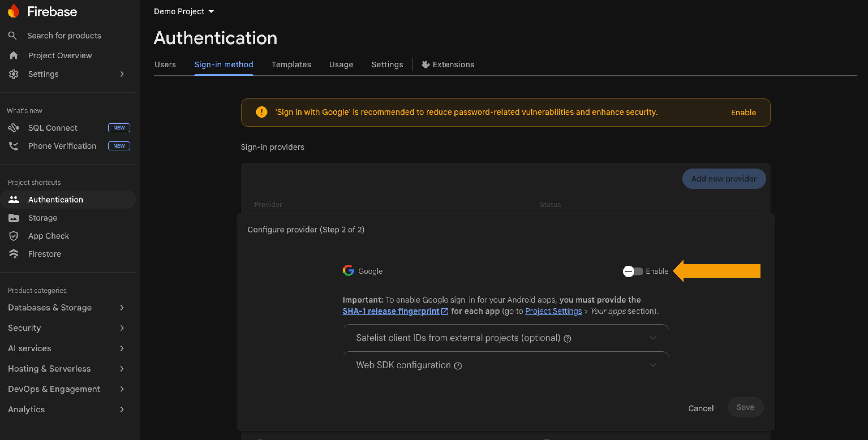Toggle the Google Enable switch
This screenshot has height=440, width=868.
tap(633, 271)
